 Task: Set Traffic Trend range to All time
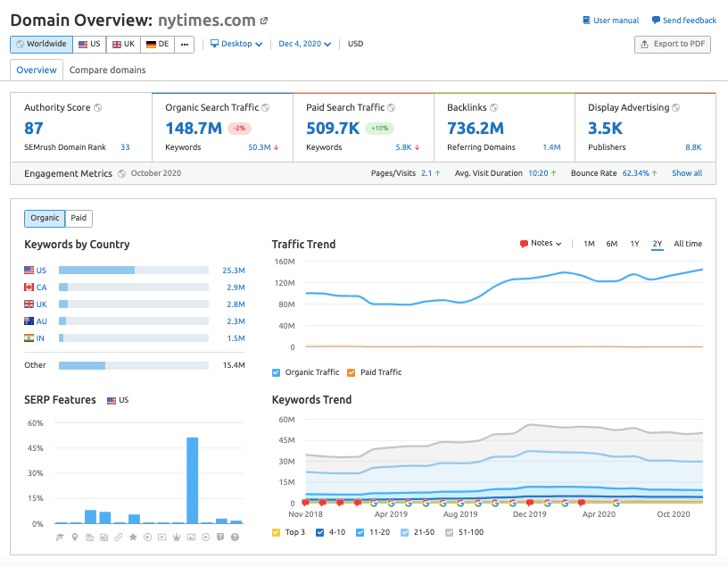coord(688,244)
